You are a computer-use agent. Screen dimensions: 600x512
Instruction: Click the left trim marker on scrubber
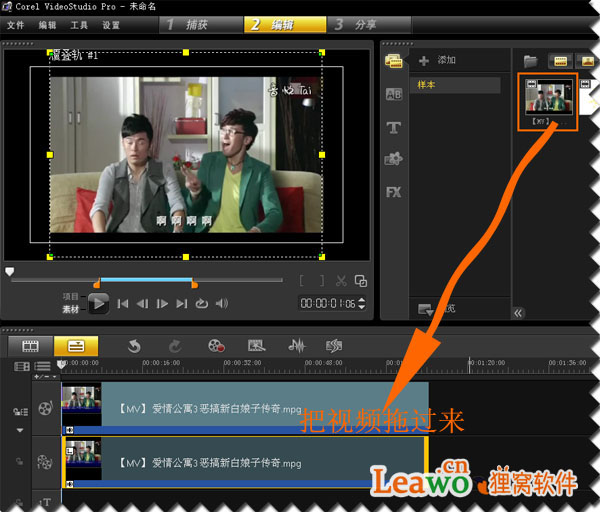click(x=97, y=284)
